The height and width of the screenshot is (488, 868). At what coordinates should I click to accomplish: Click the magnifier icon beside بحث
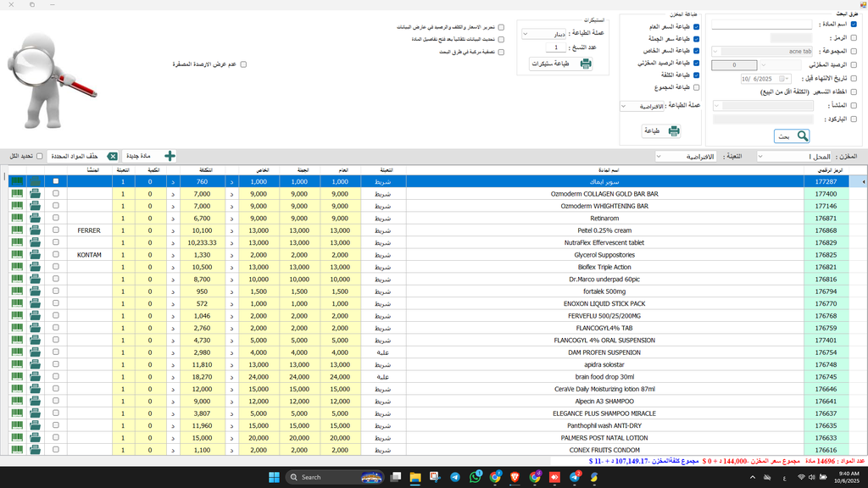coord(802,136)
